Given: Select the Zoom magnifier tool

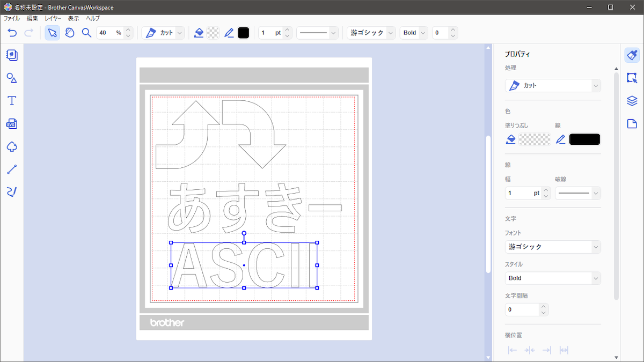Looking at the screenshot, I should click(x=86, y=33).
